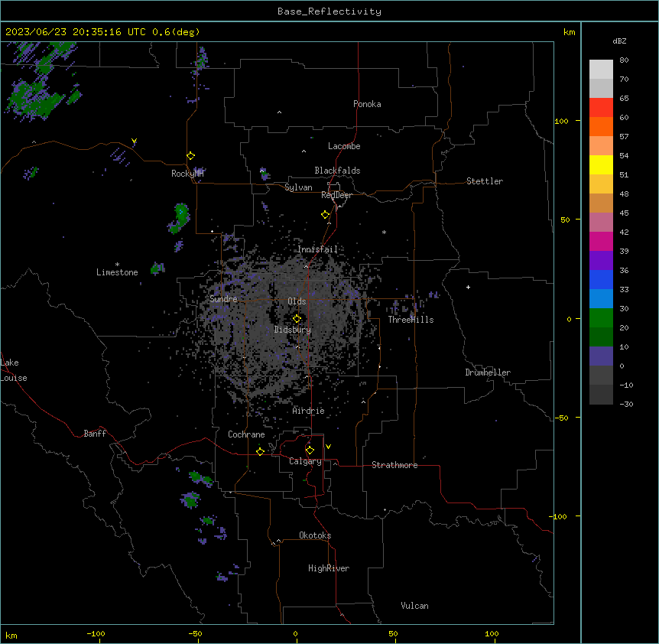Click the Didsbury town label
Screen dimensions: 659x644
[293, 330]
